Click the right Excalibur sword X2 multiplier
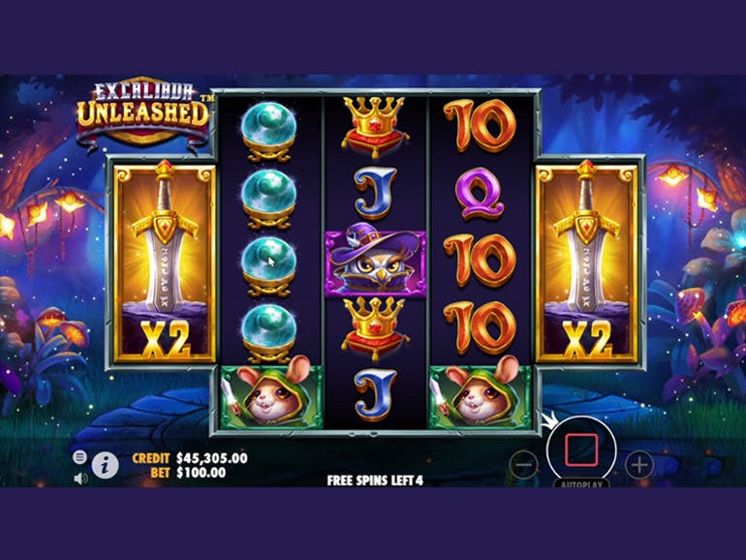This screenshot has height=560, width=746. pyautogui.click(x=586, y=262)
